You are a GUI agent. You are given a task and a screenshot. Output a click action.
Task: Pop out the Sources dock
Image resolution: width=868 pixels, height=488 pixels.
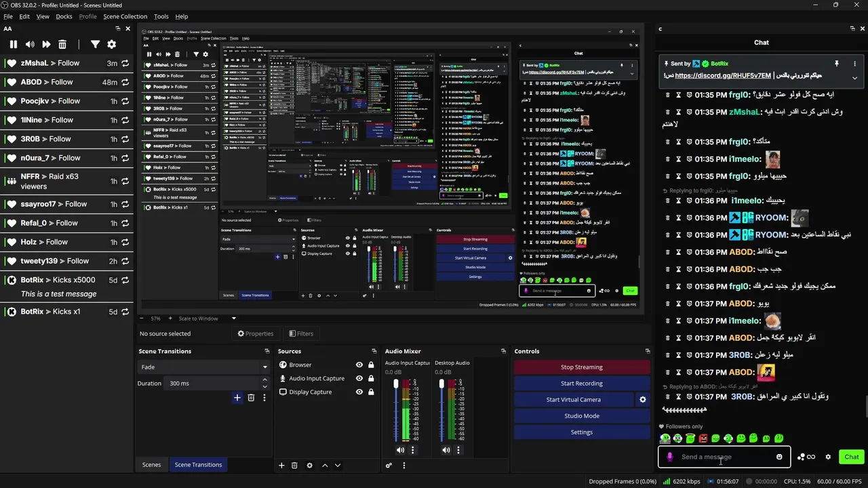click(374, 351)
